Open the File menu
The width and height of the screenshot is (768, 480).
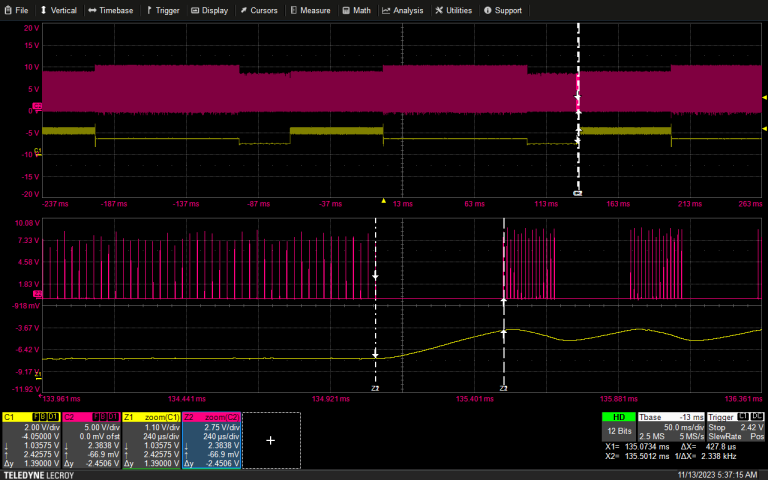click(x=19, y=10)
